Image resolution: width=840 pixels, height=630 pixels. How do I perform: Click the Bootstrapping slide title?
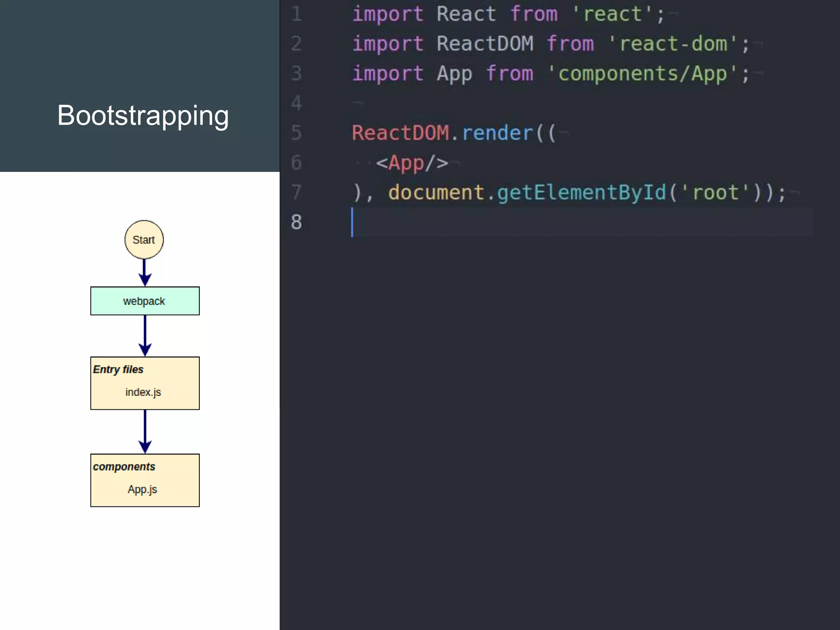[143, 115]
